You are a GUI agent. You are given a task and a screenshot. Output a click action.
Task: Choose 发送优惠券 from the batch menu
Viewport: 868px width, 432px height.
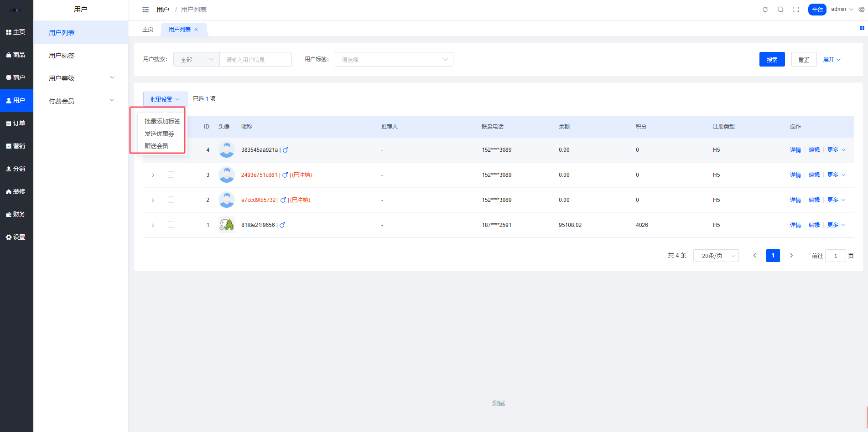[x=159, y=134]
